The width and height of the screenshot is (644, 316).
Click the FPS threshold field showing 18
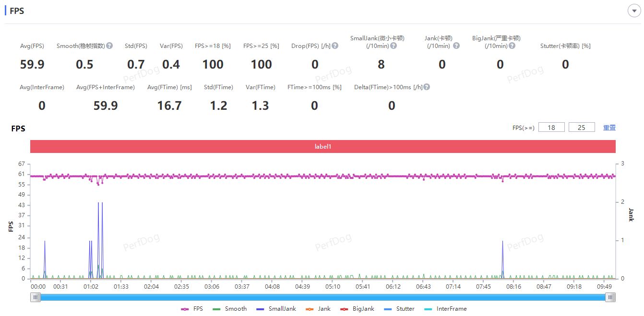[551, 128]
